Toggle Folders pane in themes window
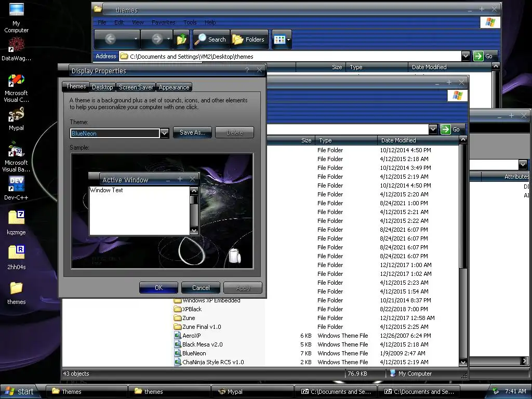Screen dimensions: 532x399 [248, 39]
